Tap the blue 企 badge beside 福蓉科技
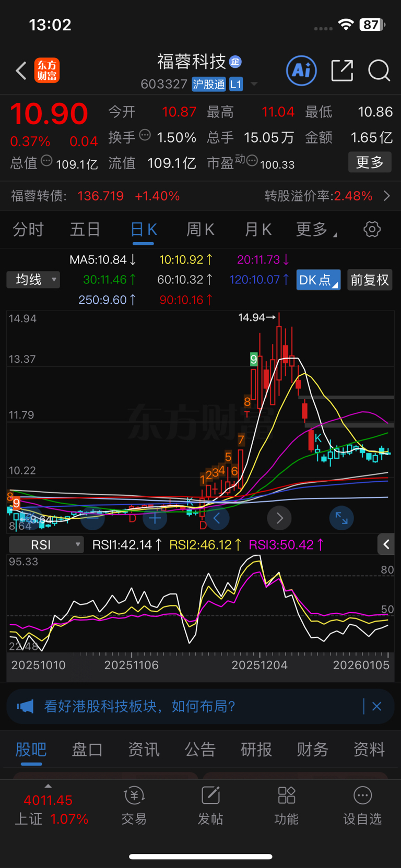This screenshot has width=401, height=868. [x=235, y=62]
